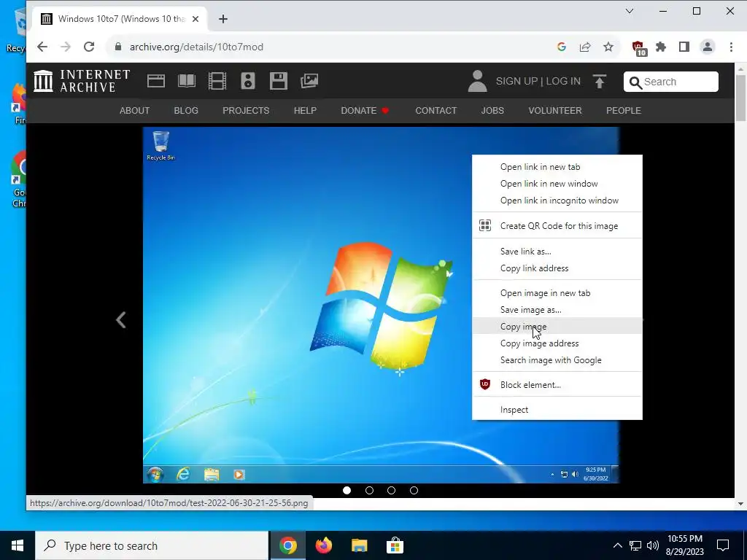Choose Inspect from context menu
Image resolution: width=747 pixels, height=560 pixels.
pos(557,410)
